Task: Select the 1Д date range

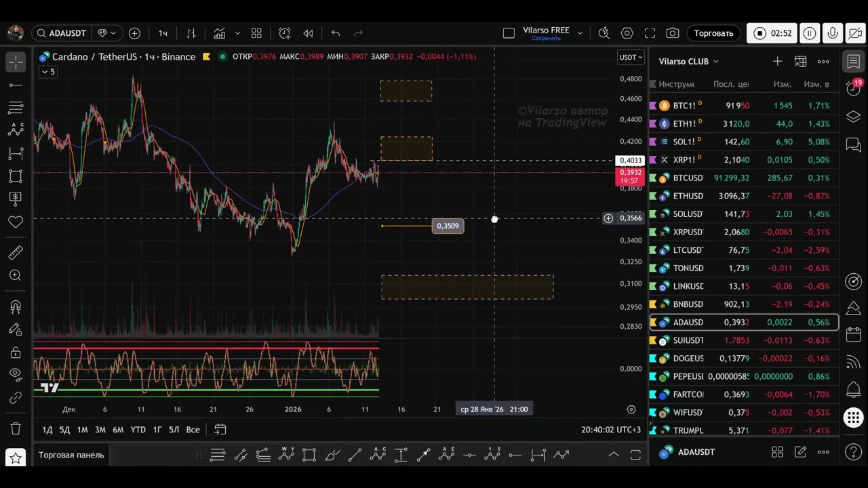Action: pyautogui.click(x=47, y=430)
